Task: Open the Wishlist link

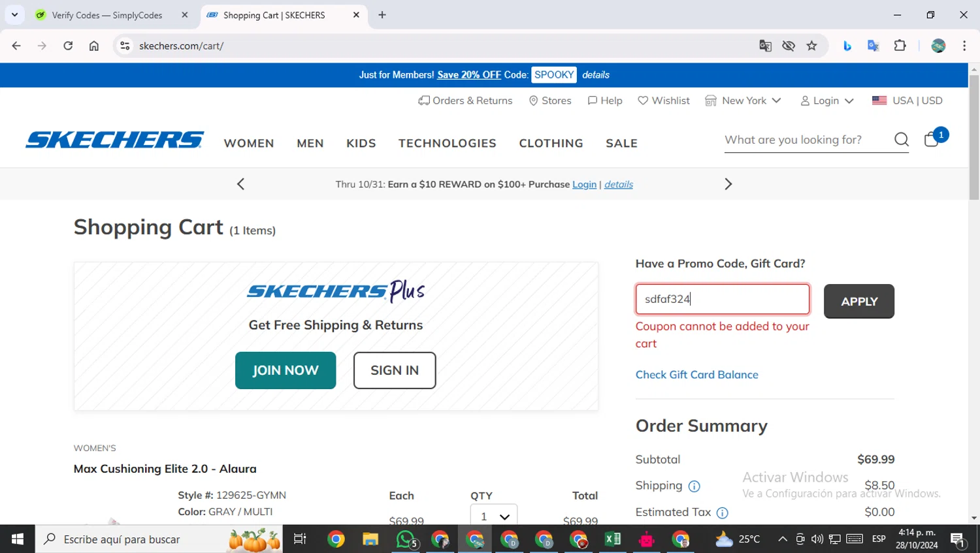Action: click(x=664, y=101)
